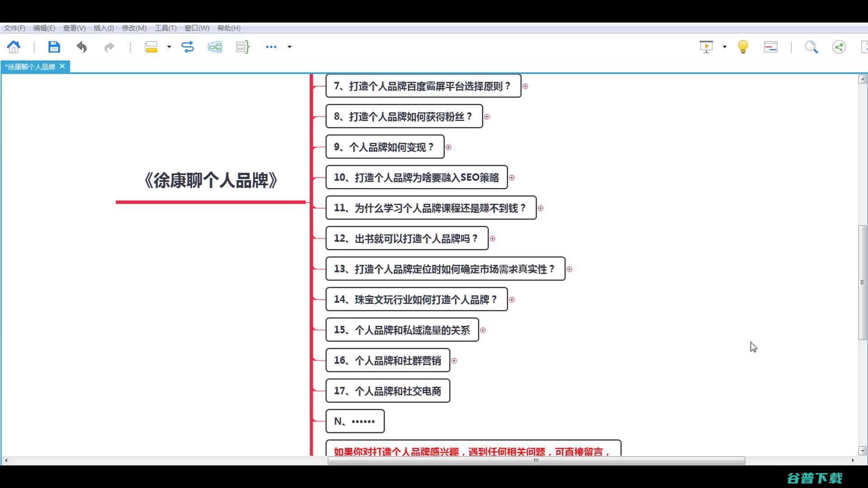Expand topic 13 plus marker
The width and height of the screenshot is (868, 488).
pos(570,269)
